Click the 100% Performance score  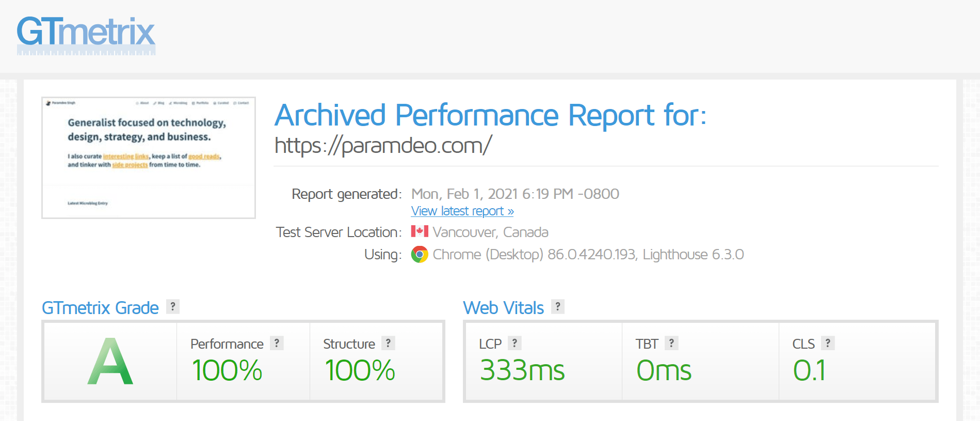click(227, 370)
